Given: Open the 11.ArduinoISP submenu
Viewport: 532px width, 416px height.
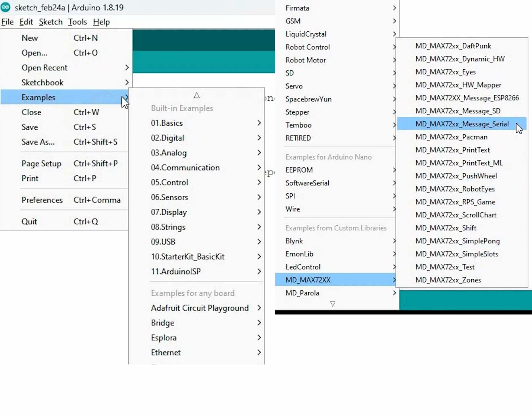Looking at the screenshot, I should point(197,272).
